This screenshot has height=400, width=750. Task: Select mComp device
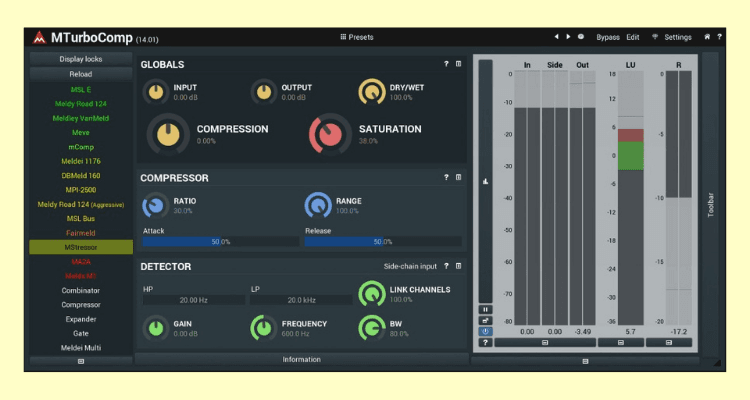(x=81, y=147)
